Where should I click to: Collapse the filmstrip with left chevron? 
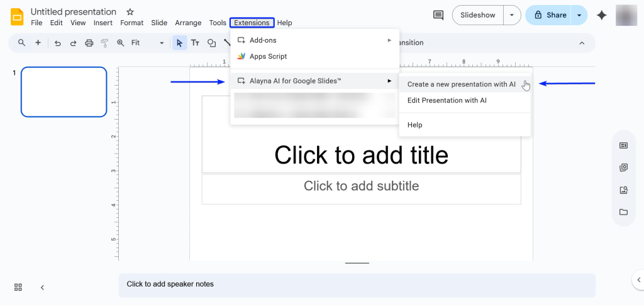[42, 287]
